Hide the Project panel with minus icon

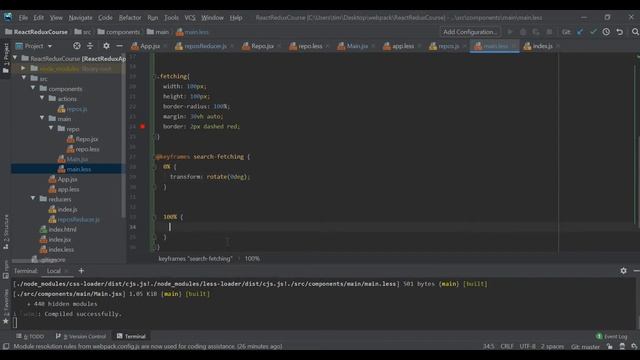click(119, 46)
